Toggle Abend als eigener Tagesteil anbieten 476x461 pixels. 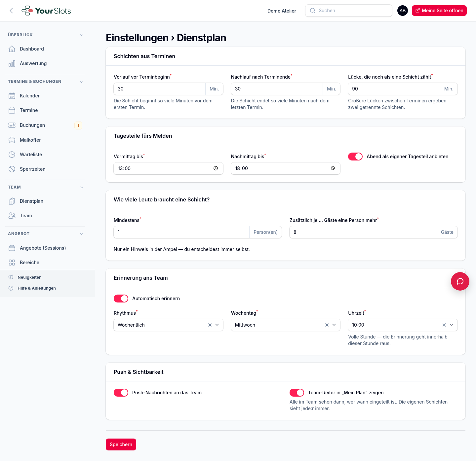click(x=355, y=157)
